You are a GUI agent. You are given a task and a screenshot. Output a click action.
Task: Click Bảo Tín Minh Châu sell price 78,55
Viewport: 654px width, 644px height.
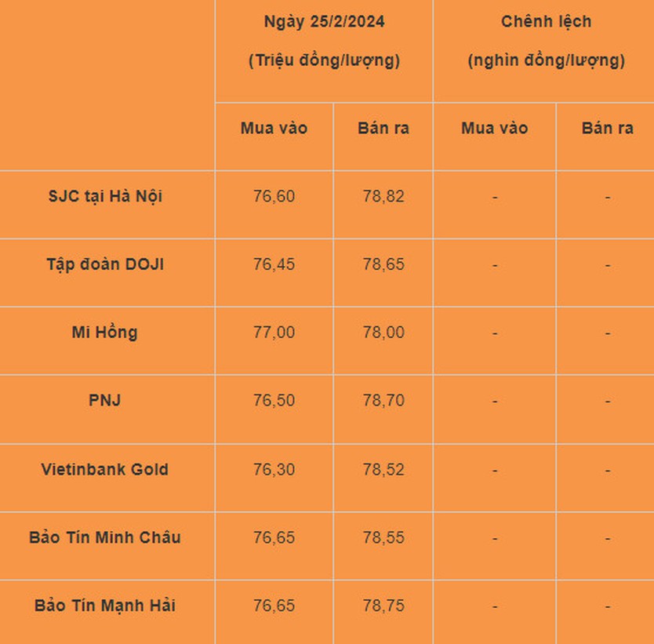(383, 537)
